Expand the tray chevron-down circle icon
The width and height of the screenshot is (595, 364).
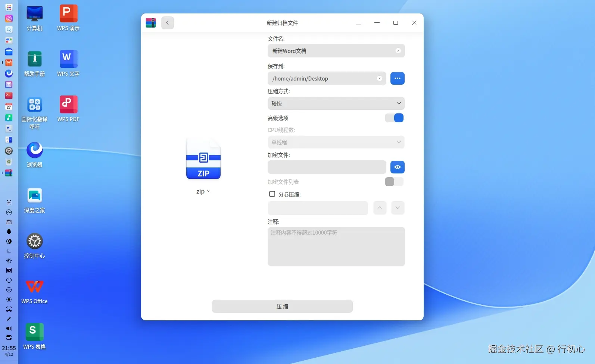point(9,290)
